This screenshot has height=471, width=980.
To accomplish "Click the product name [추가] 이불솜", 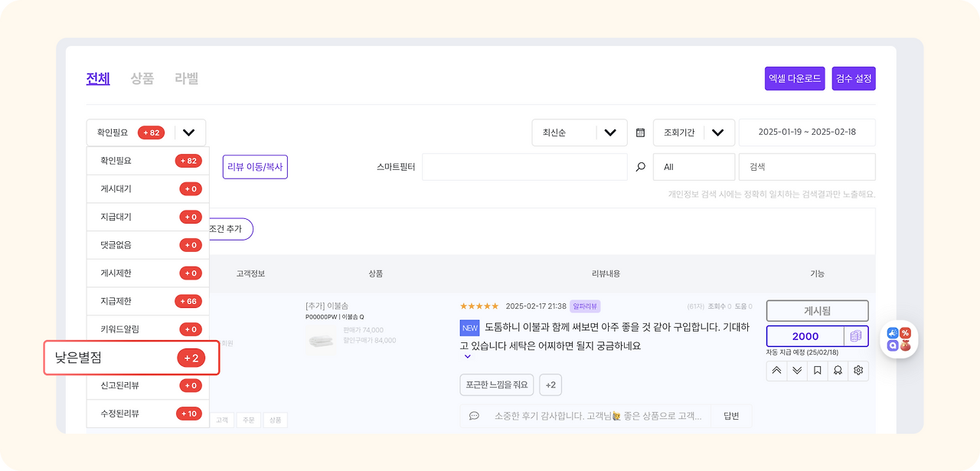I will [327, 306].
